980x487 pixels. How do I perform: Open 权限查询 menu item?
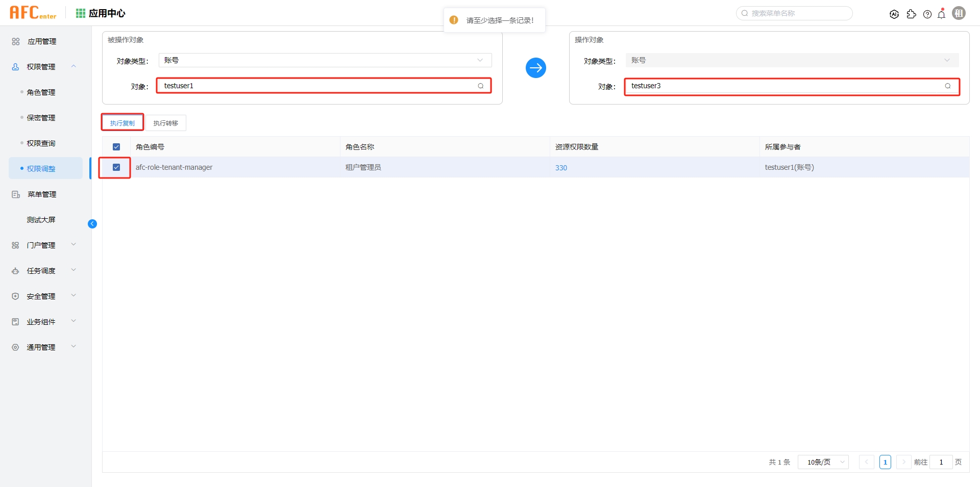41,143
